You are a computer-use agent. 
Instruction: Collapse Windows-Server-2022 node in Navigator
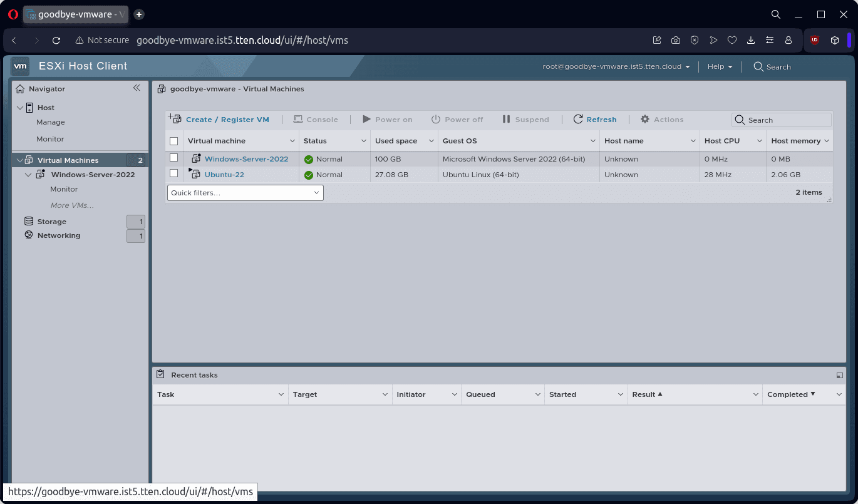click(x=28, y=175)
